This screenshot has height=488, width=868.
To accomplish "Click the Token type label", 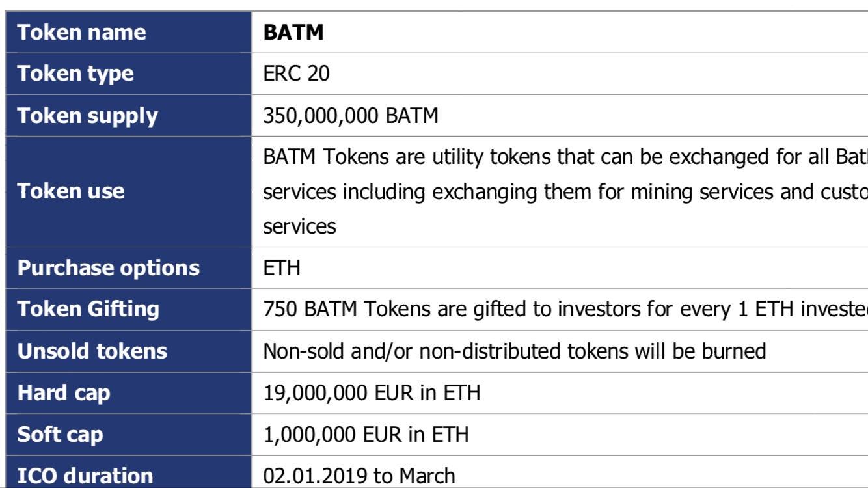I will point(75,74).
